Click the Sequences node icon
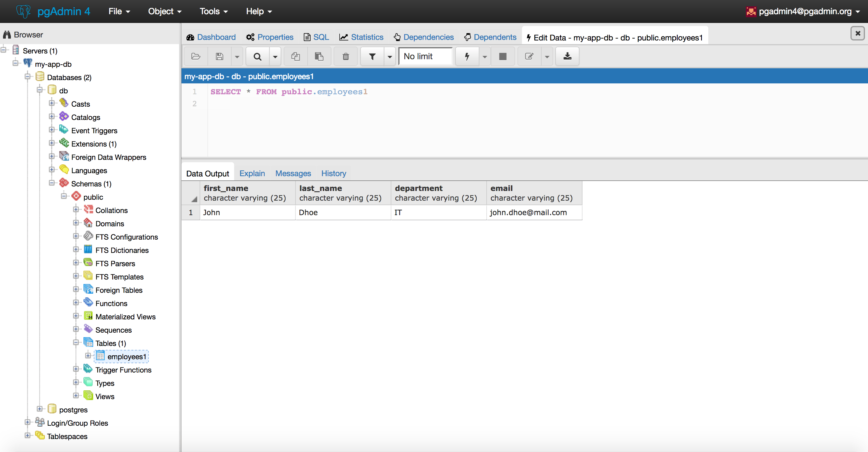 88,329
